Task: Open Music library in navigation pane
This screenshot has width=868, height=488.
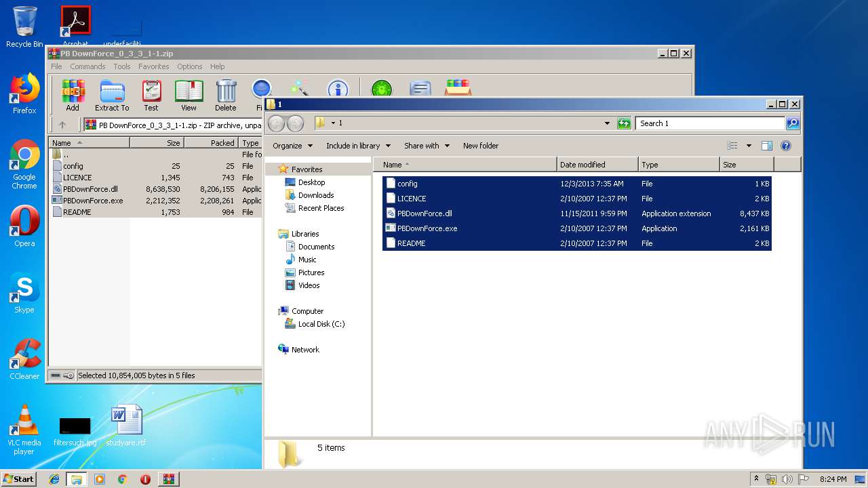Action: coord(307,260)
